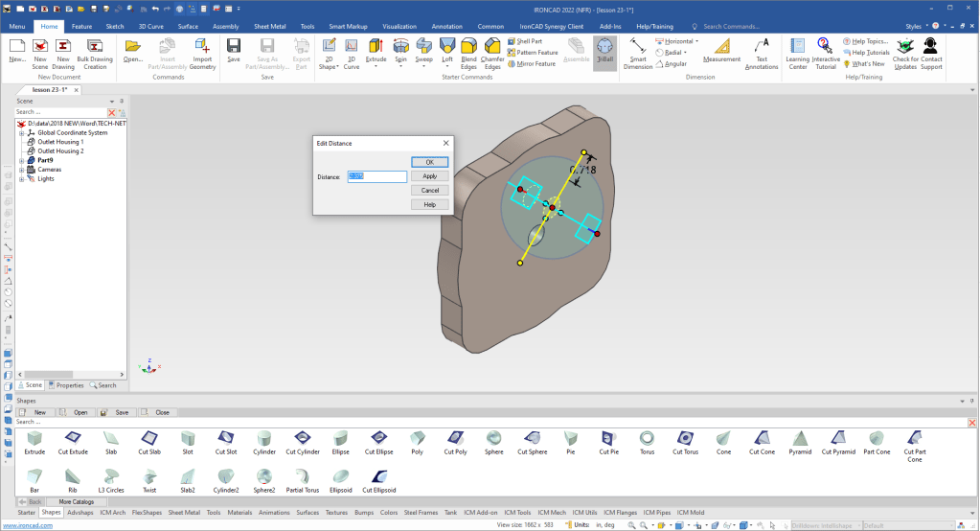Click the Text Annotations tool
Screen dimensions: 980x531
coord(762,52)
